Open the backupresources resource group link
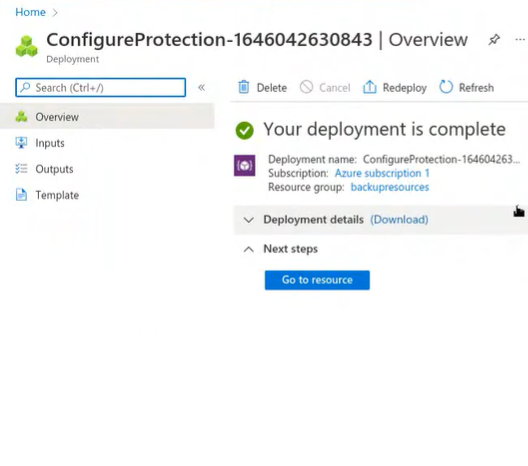Viewport: 528px width, 466px height. pyautogui.click(x=390, y=187)
